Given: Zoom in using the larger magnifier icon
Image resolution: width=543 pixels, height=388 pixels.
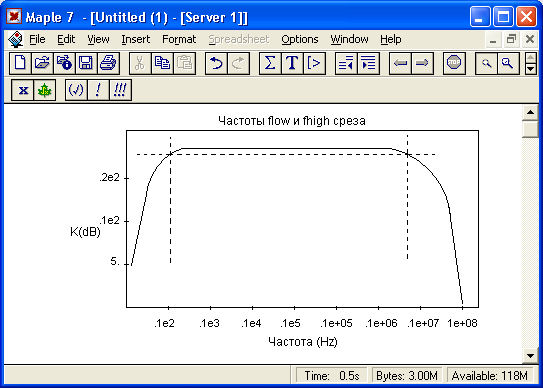Looking at the screenshot, I should pyautogui.click(x=508, y=63).
